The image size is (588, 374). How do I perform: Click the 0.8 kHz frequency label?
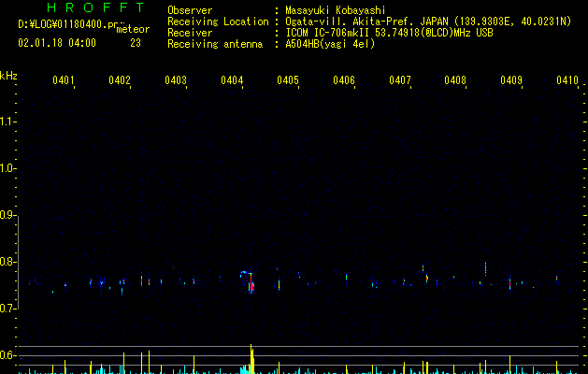click(x=7, y=262)
